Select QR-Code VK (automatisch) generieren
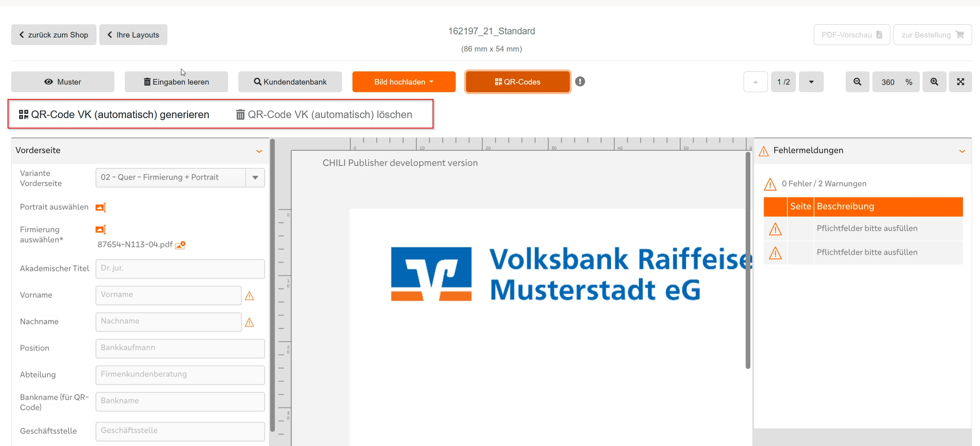The width and height of the screenshot is (980, 446). [114, 114]
